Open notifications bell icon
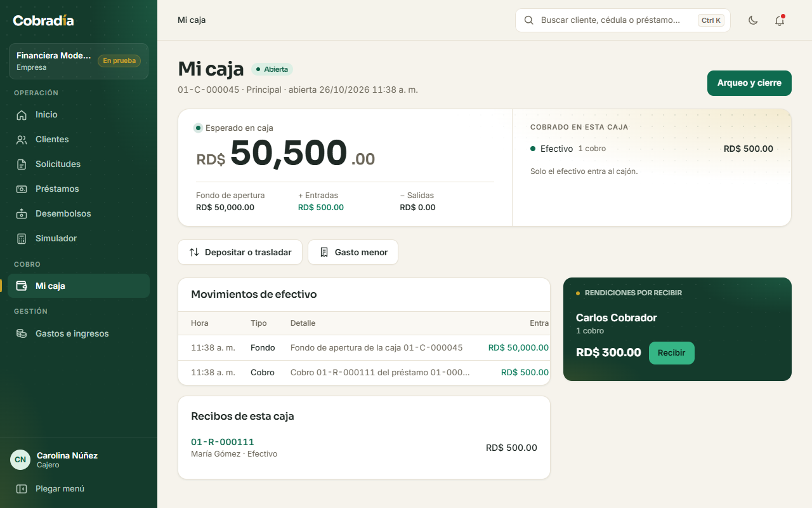 tap(780, 20)
